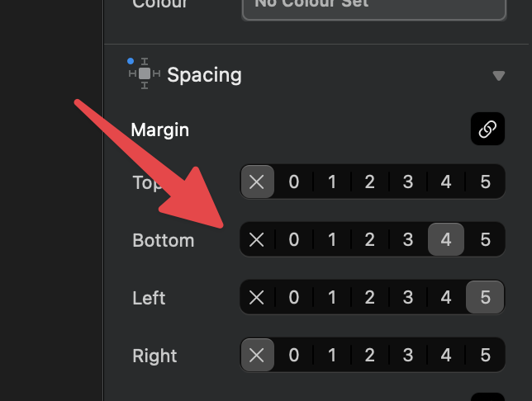
Task: Set Top margin to 0
Action: 294,182
